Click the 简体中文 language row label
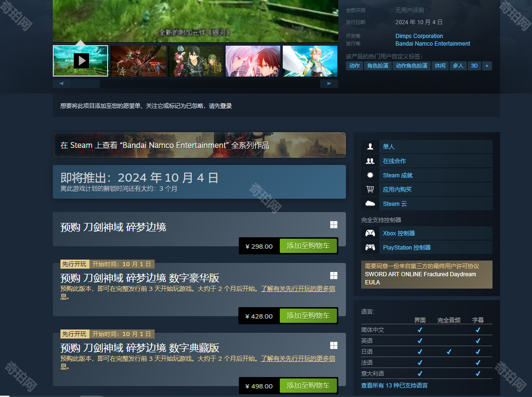 coord(373,330)
